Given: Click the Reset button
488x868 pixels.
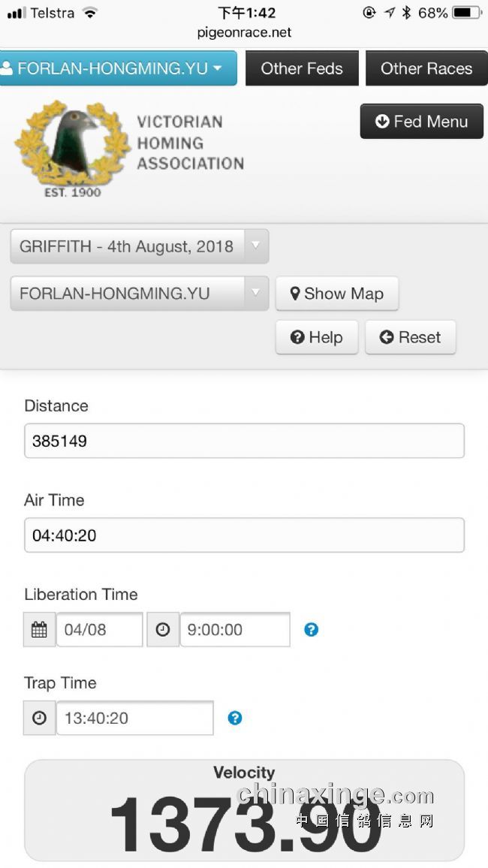Looking at the screenshot, I should coord(411,337).
